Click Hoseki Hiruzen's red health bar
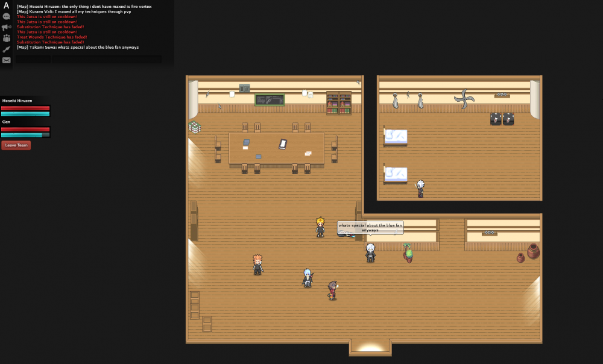 [25, 108]
